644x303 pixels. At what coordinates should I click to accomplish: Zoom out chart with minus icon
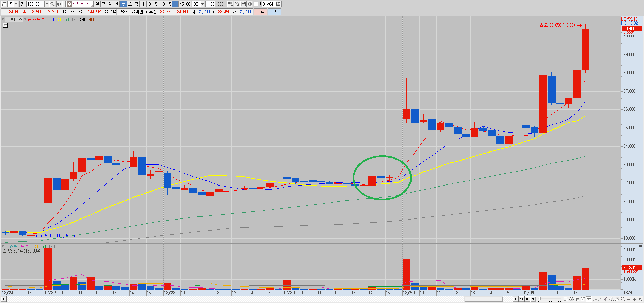pyautogui.click(x=629, y=299)
